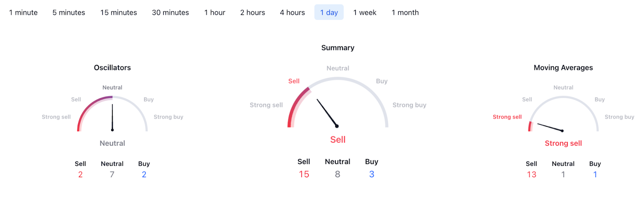Image resolution: width=644 pixels, height=199 pixels.
Task: Click the Moving Averages heading
Action: click(x=563, y=68)
